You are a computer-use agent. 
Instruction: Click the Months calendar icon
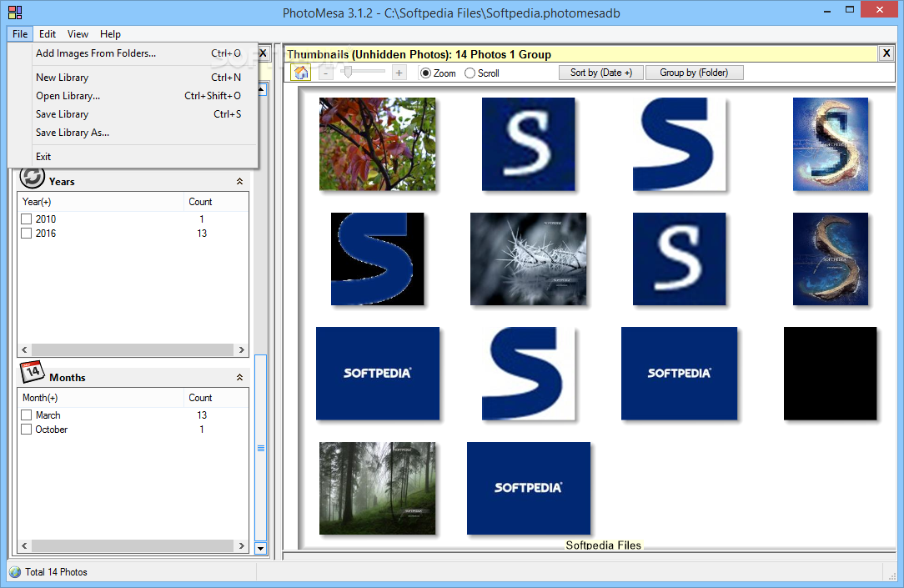[x=33, y=372]
